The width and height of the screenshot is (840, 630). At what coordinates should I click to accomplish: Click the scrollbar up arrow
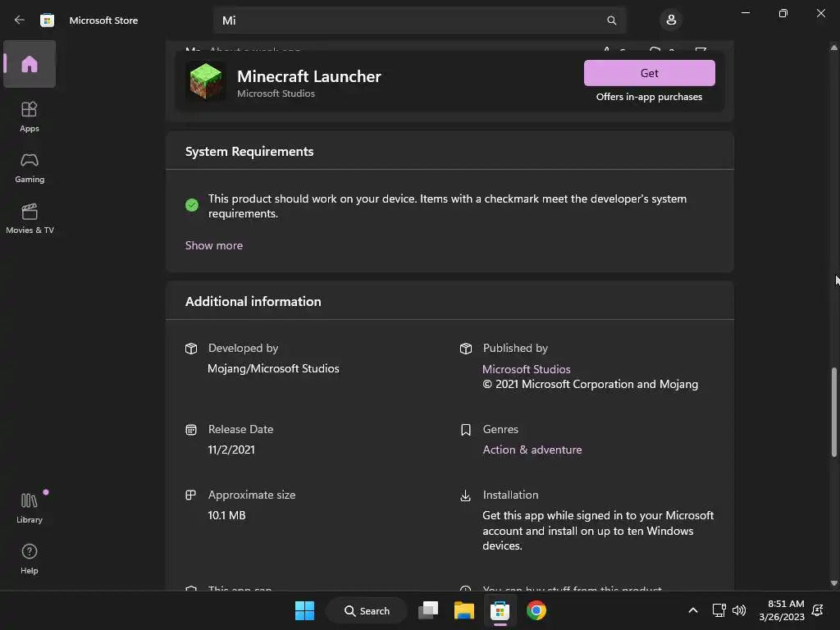click(x=834, y=48)
